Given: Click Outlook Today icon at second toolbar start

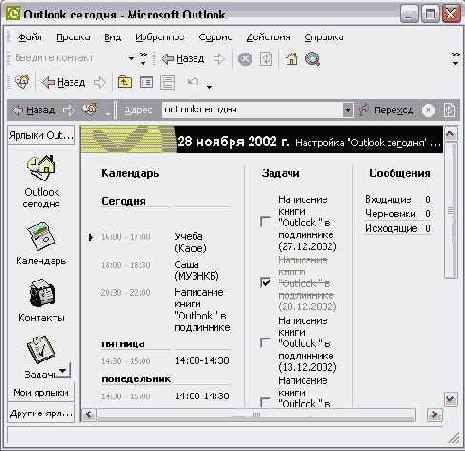Looking at the screenshot, I should (x=23, y=82).
